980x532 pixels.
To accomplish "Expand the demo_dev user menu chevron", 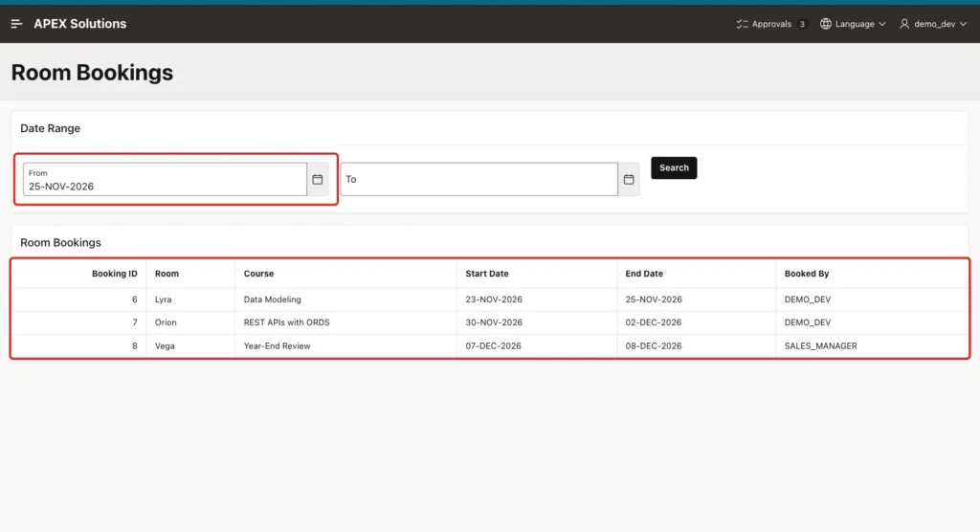I will tap(963, 24).
